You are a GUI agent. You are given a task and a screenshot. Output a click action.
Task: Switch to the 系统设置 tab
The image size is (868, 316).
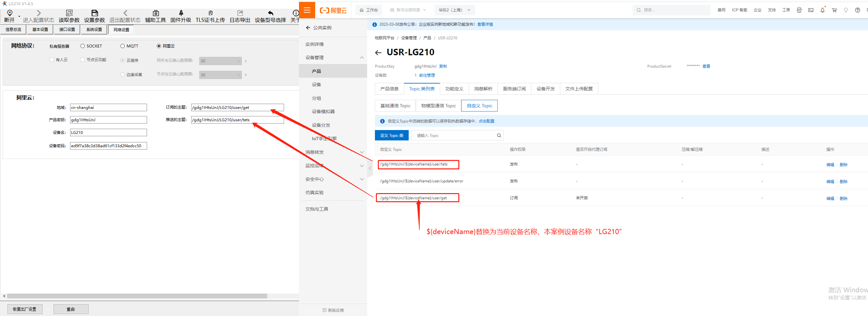[94, 30]
